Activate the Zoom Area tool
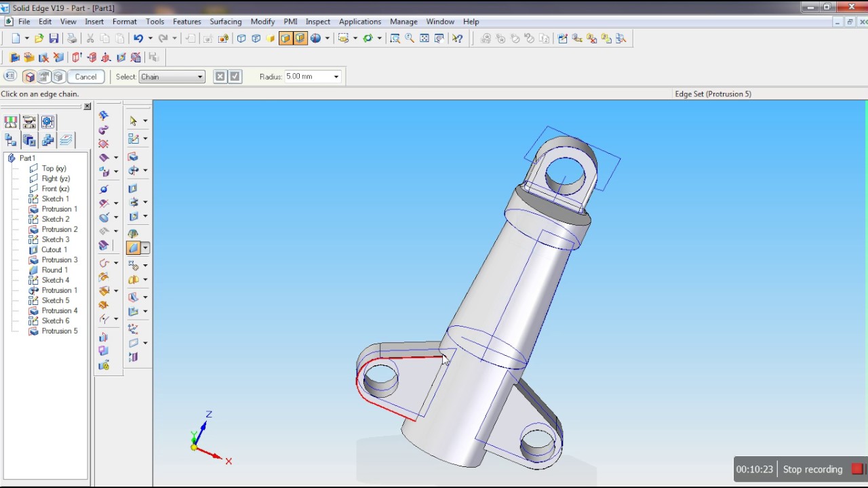 pos(395,39)
